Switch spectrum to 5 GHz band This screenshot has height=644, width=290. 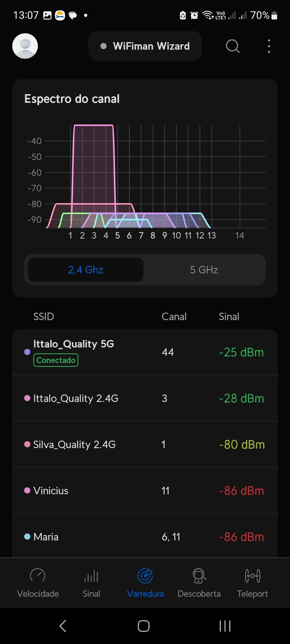(x=204, y=270)
